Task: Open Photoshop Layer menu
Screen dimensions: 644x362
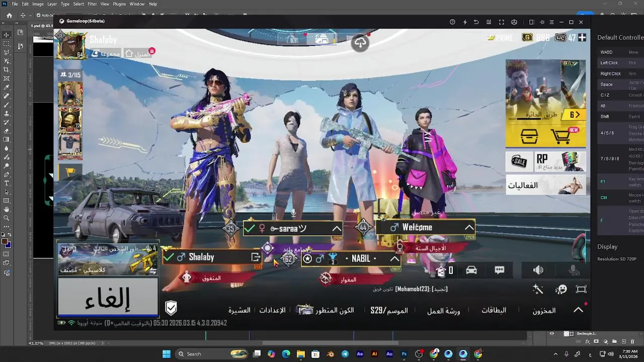Action: [x=52, y=4]
